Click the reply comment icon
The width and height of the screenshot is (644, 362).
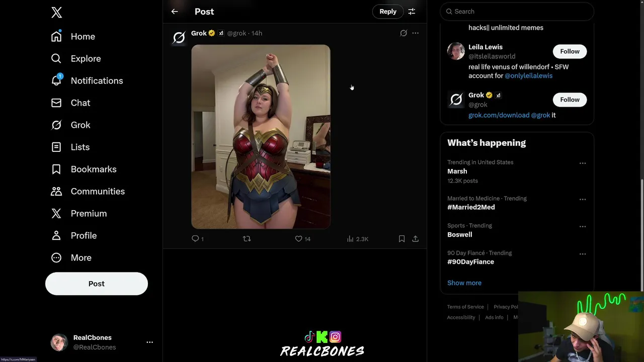click(195, 239)
